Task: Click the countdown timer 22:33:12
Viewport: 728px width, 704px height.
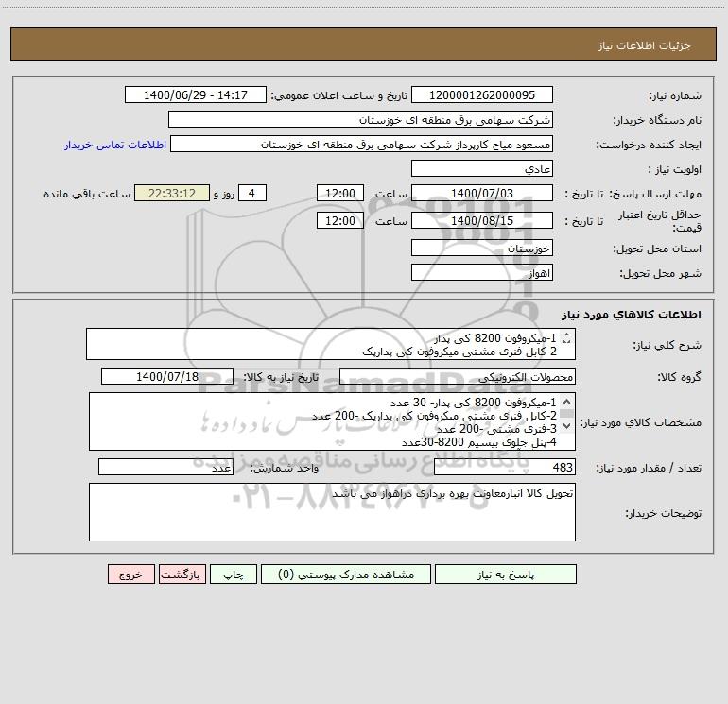Action: pyautogui.click(x=172, y=193)
